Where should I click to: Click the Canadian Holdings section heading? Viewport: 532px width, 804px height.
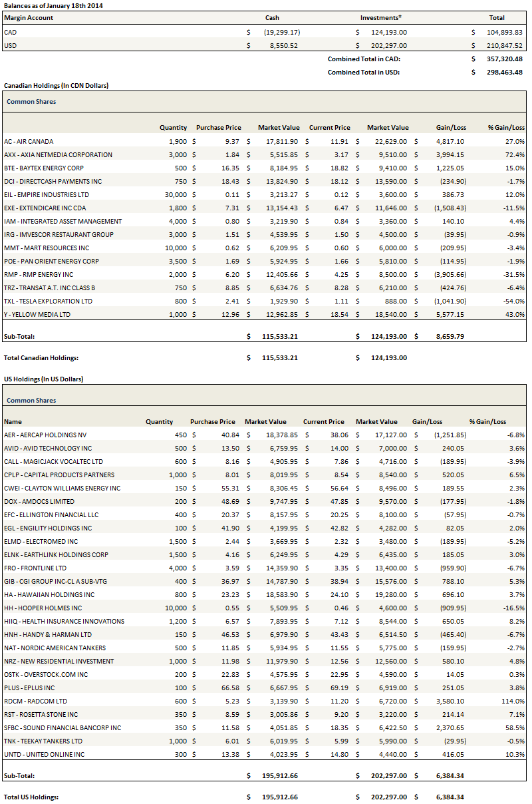(56, 85)
